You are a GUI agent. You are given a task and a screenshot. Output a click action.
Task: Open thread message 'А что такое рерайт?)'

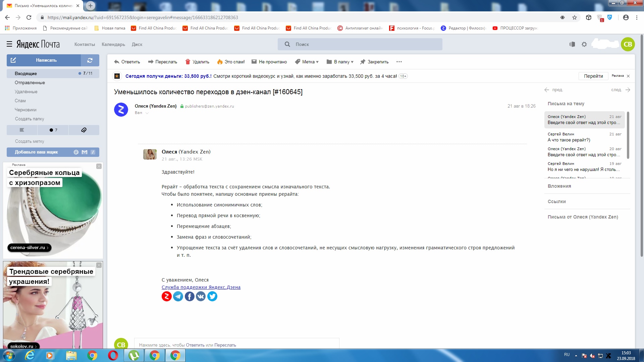(584, 137)
